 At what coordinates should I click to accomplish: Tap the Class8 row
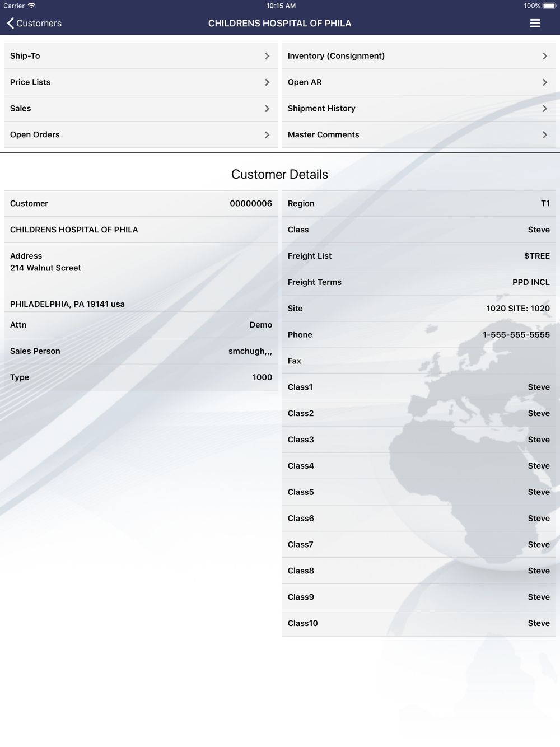tap(419, 572)
